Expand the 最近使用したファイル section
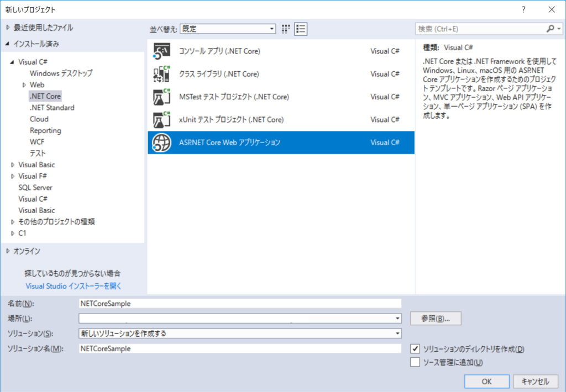 click(8, 28)
